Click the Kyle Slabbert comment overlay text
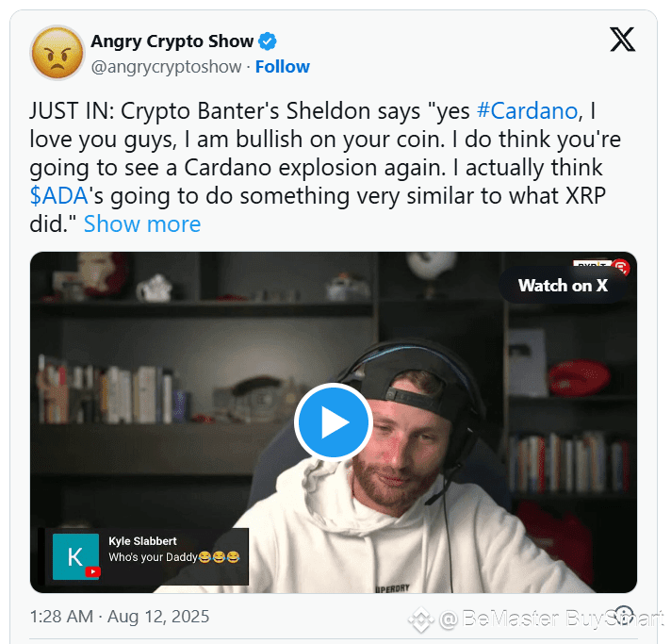The image size is (671, 644). [173, 550]
